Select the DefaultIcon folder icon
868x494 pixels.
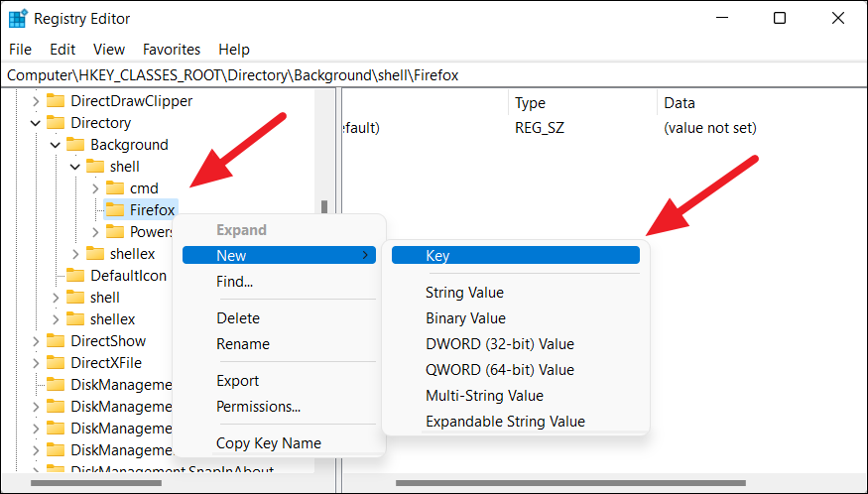(x=74, y=275)
